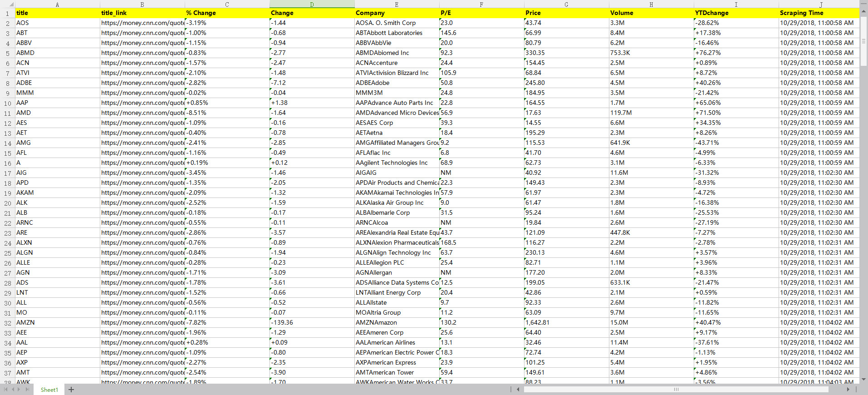Select the P/E cell 168.5
Viewport: 868px width, 395px height.
[x=481, y=243]
